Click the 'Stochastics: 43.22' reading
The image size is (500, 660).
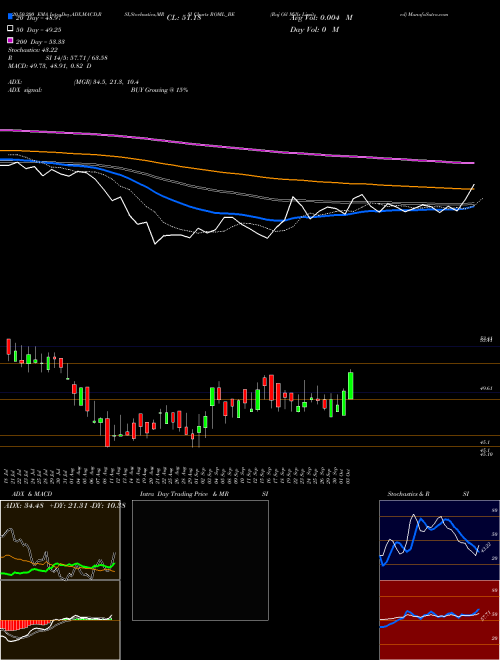32,50
